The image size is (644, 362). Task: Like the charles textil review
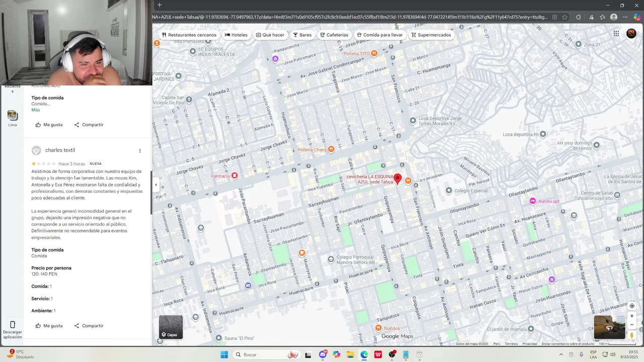(49, 326)
